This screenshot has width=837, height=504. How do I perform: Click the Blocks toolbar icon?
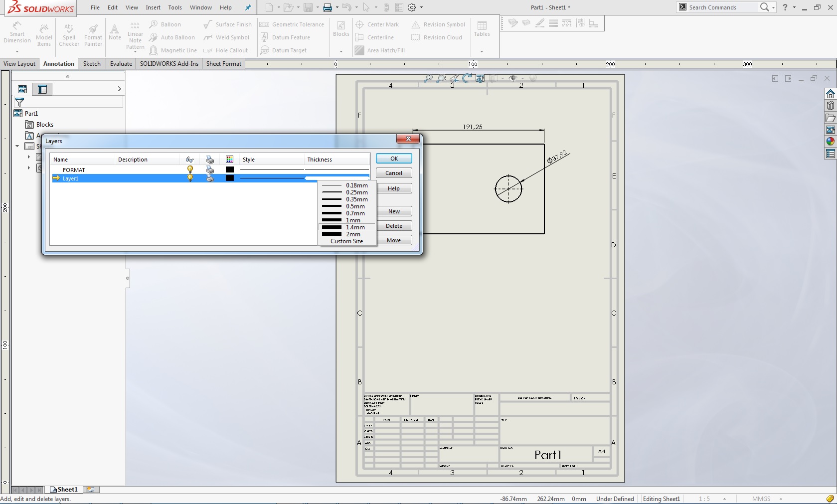[341, 29]
